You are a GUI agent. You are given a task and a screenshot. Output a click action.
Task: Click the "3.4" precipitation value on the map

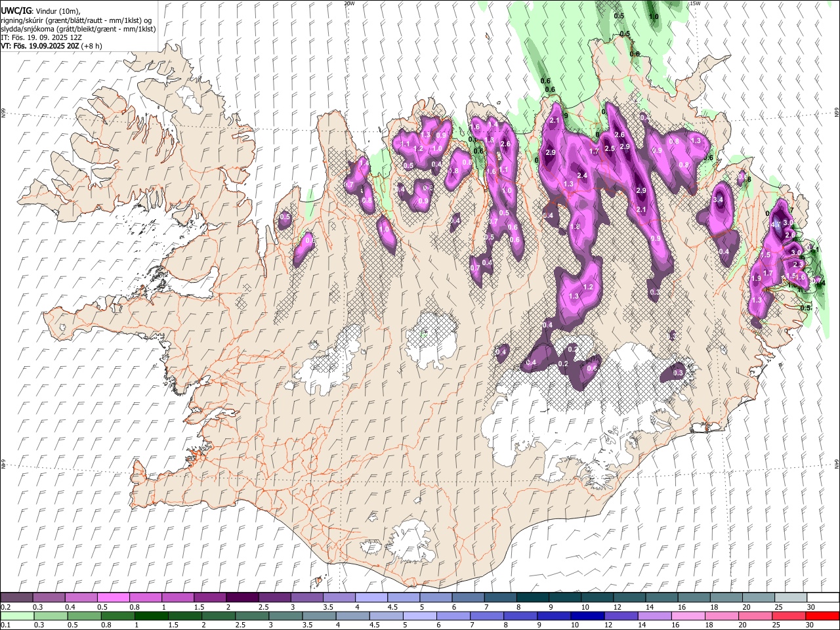coord(718,199)
